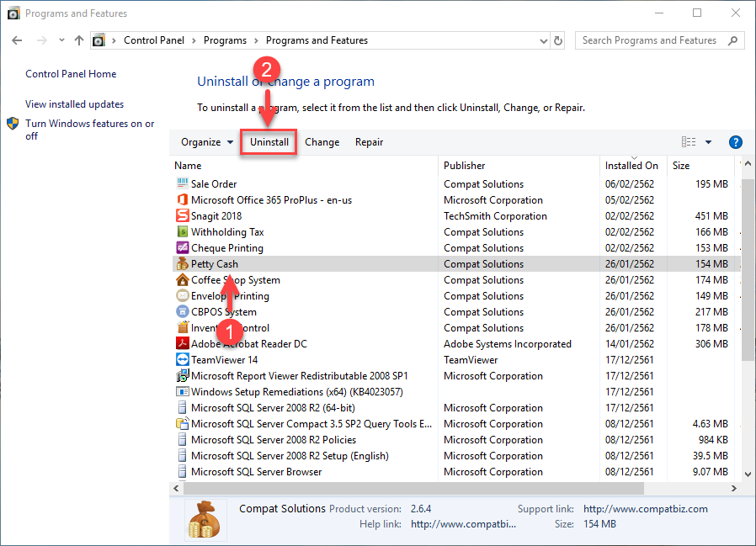Click the Programs breadcrumb

coord(225,40)
